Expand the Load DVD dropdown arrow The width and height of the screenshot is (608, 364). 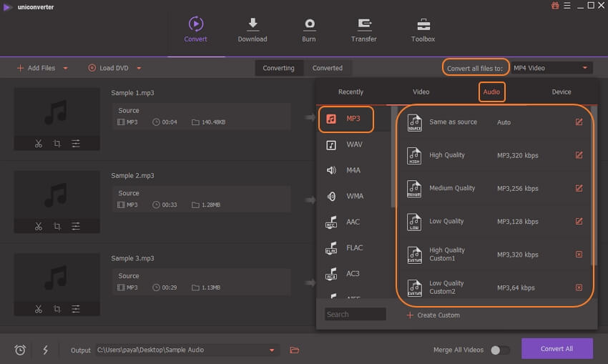click(139, 68)
